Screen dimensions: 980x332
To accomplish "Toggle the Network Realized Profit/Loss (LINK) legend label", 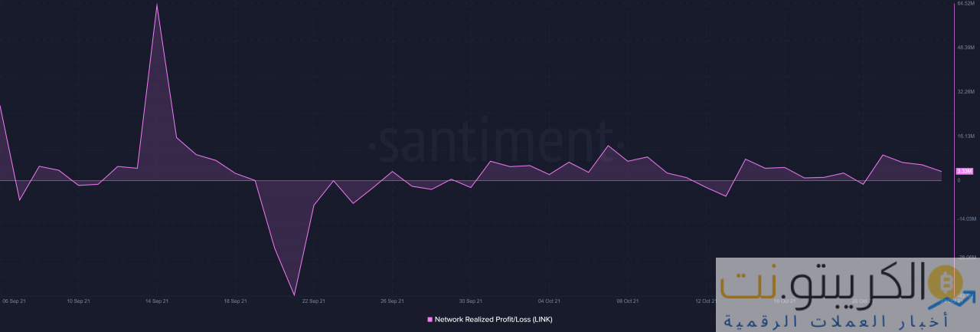I will pyautogui.click(x=493, y=319).
